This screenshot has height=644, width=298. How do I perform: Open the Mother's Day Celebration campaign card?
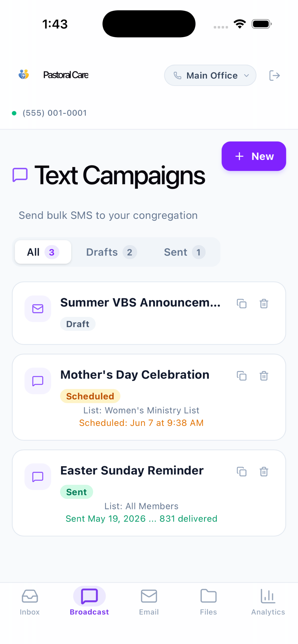pos(149,397)
